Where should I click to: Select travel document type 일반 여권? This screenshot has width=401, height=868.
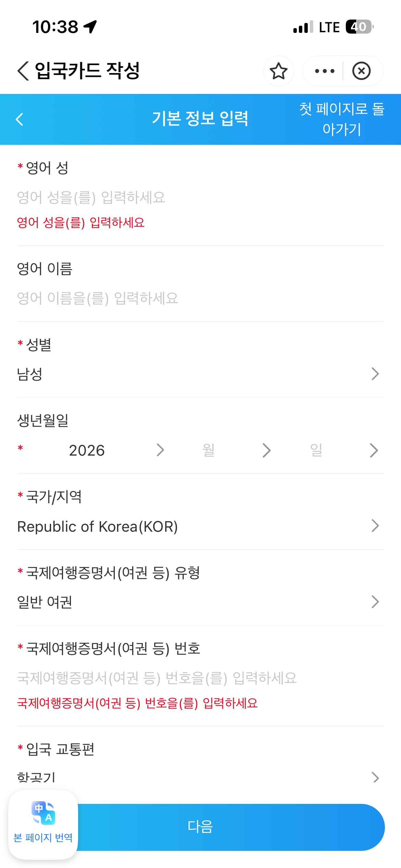200,602
